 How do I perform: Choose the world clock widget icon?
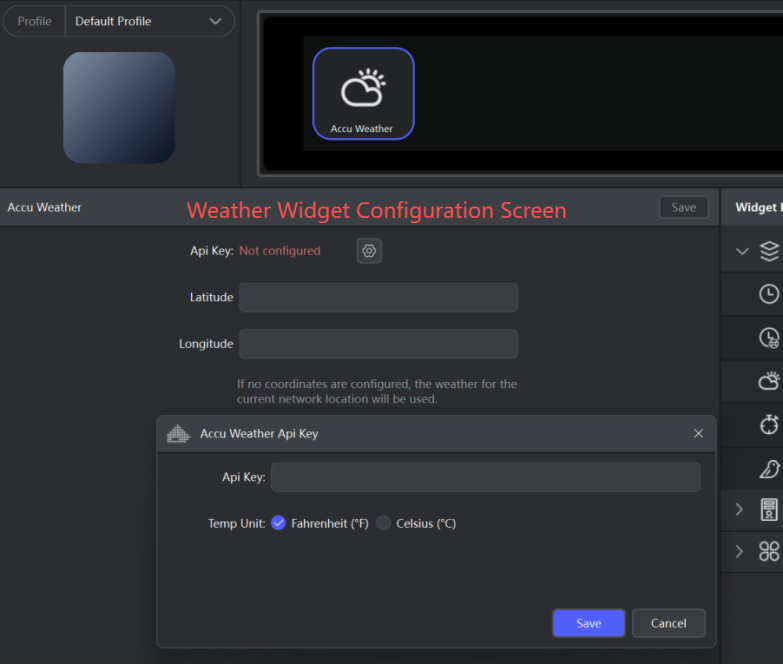click(x=769, y=338)
